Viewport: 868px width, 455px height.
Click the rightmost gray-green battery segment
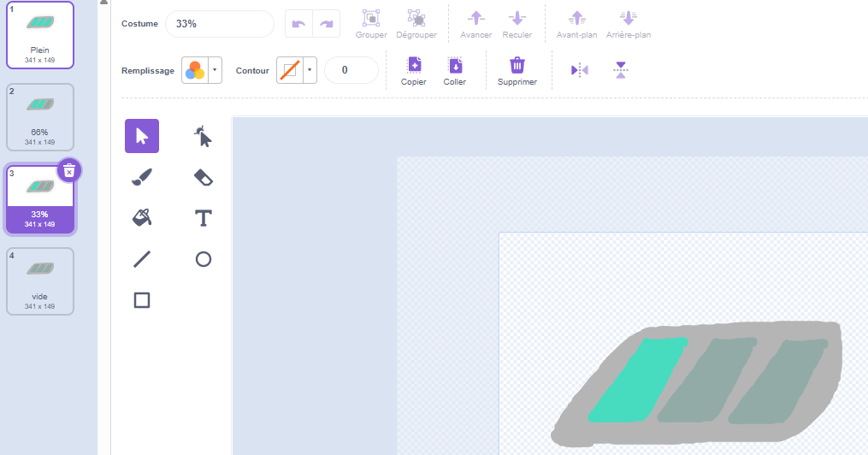coord(777,382)
